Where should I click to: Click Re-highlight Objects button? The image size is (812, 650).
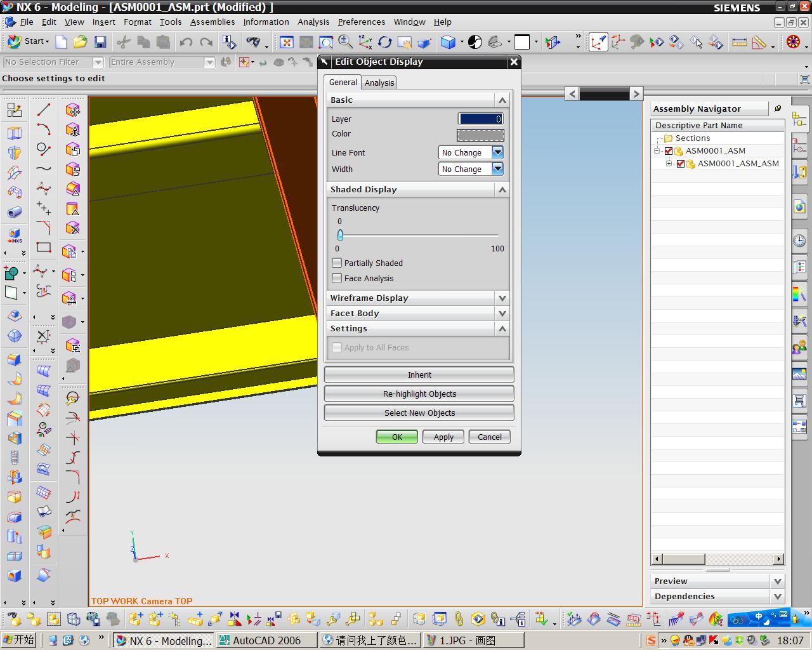click(x=419, y=394)
